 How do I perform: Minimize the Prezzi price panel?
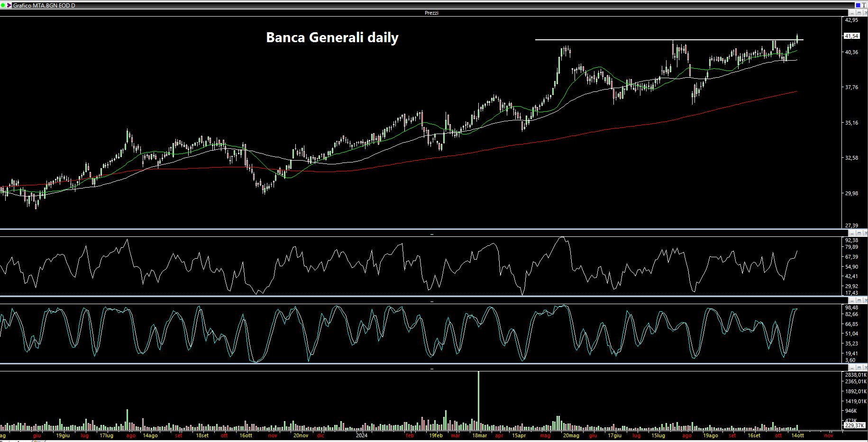(x=852, y=13)
